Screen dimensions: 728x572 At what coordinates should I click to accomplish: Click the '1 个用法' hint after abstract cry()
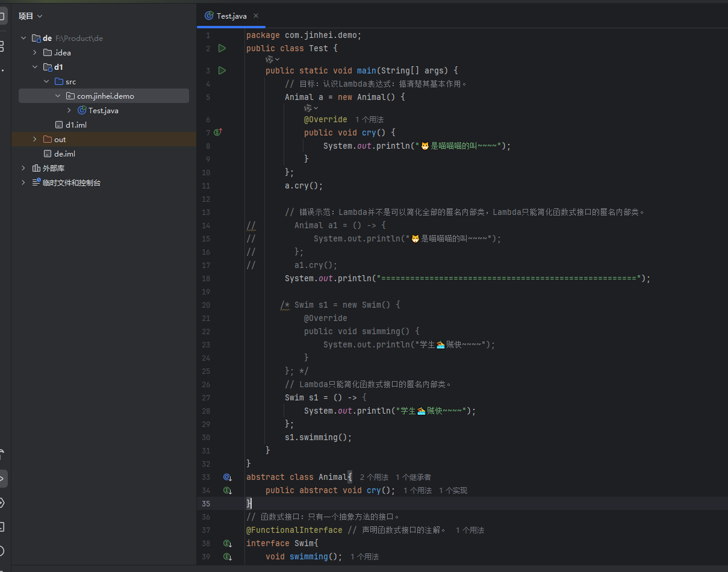click(417, 490)
